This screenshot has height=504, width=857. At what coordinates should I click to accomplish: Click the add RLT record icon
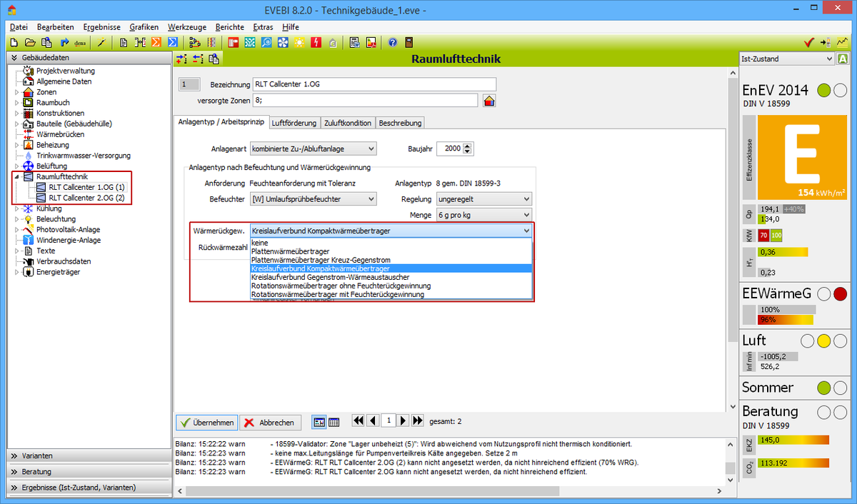pyautogui.click(x=182, y=59)
